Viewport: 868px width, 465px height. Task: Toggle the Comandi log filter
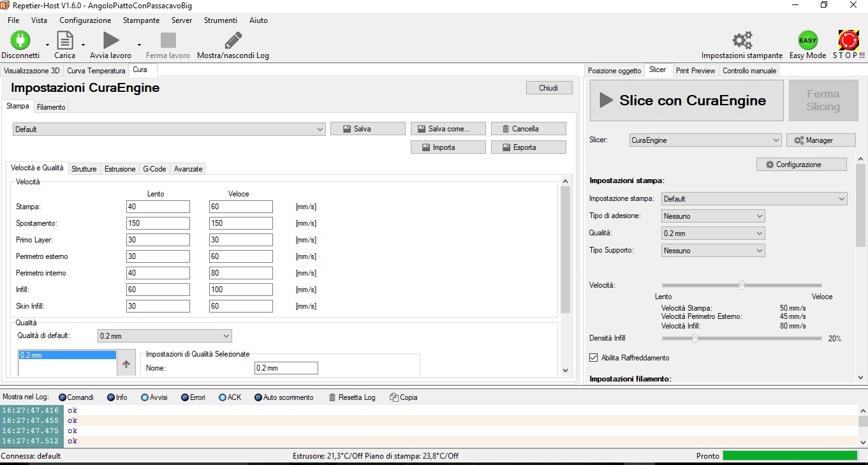(63, 397)
